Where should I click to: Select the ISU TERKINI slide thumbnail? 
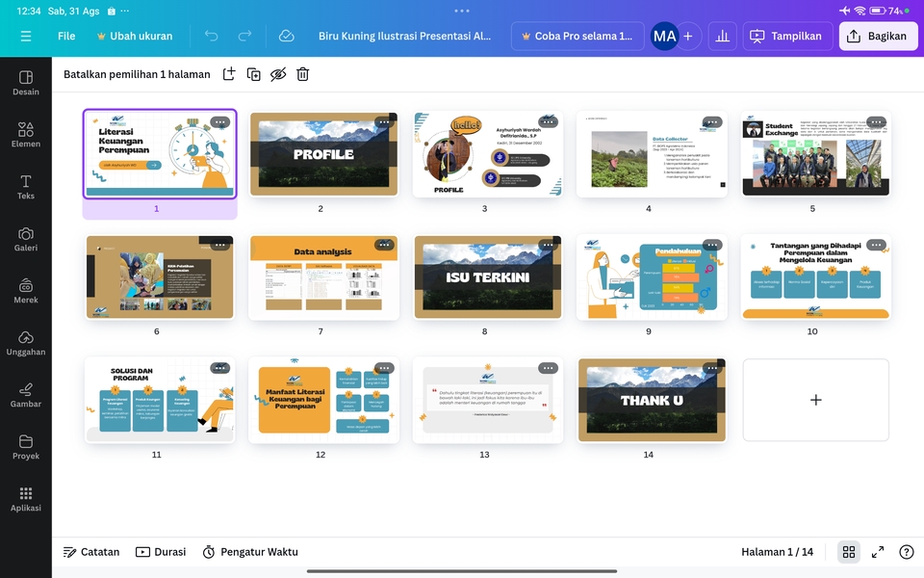tap(487, 276)
